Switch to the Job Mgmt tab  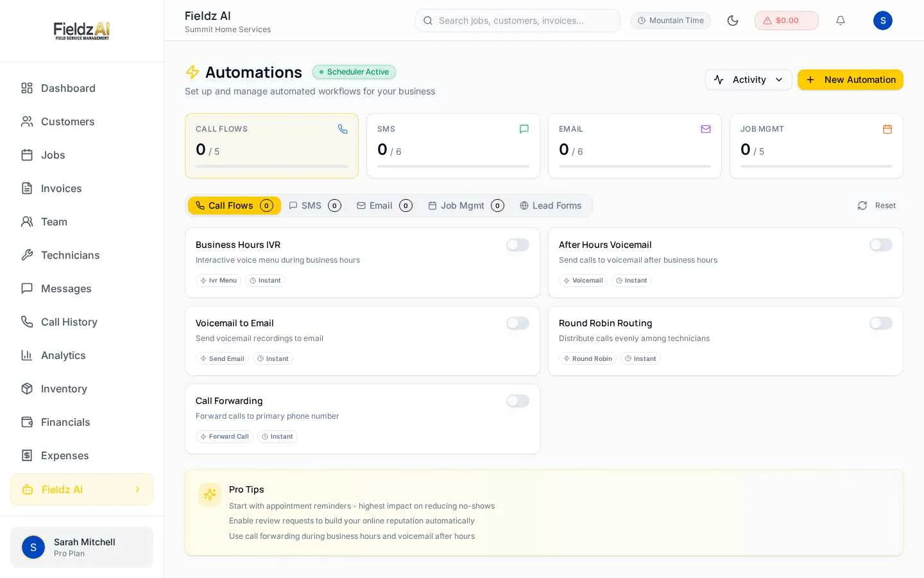pos(466,206)
